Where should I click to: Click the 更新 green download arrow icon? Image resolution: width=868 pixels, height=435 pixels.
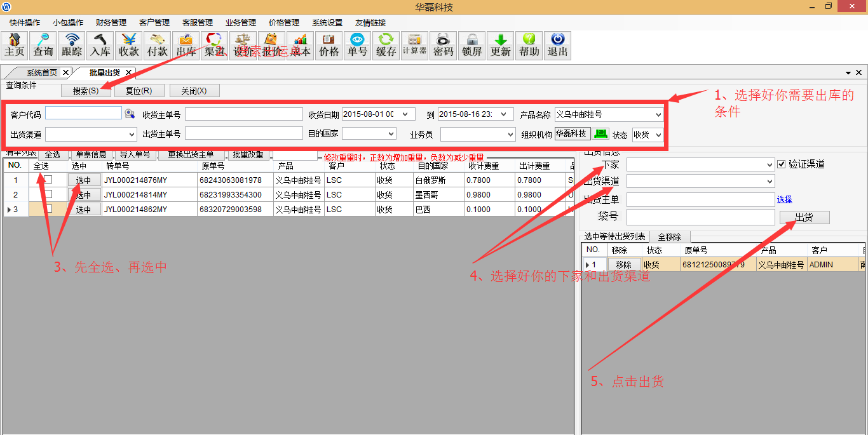[x=501, y=46]
